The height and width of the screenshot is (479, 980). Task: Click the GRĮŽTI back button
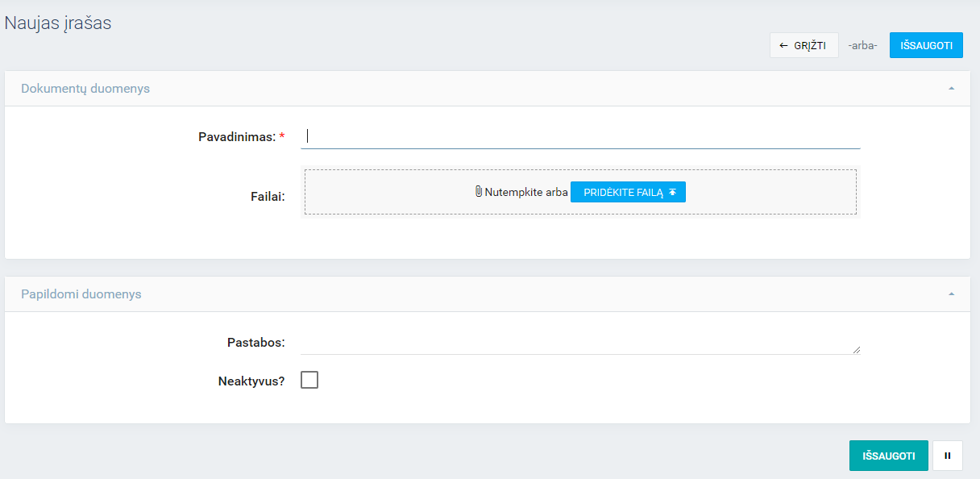point(804,45)
